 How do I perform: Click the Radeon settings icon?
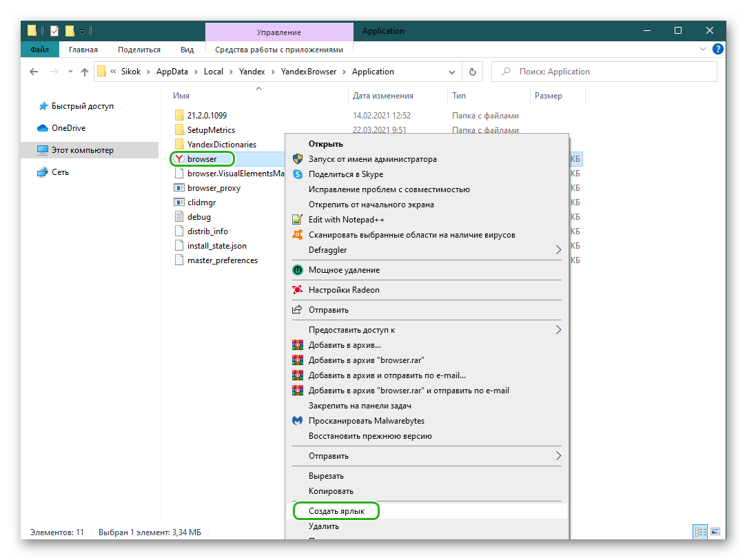click(298, 290)
